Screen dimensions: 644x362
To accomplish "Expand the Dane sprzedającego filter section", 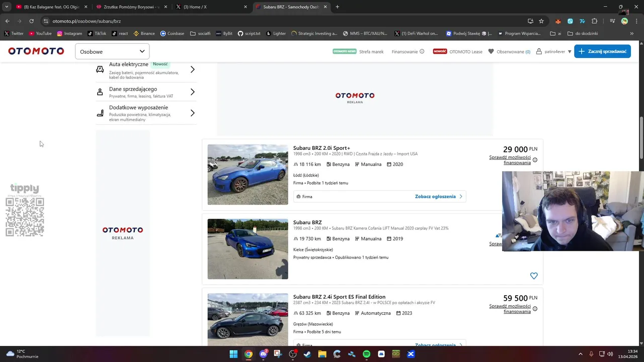I will [x=146, y=92].
